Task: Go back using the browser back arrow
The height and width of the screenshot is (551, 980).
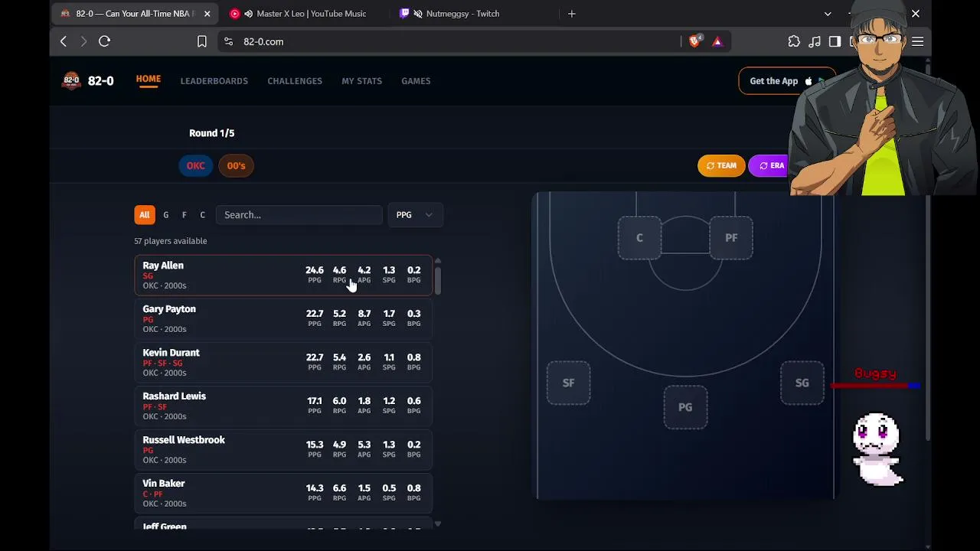Action: pyautogui.click(x=64, y=41)
